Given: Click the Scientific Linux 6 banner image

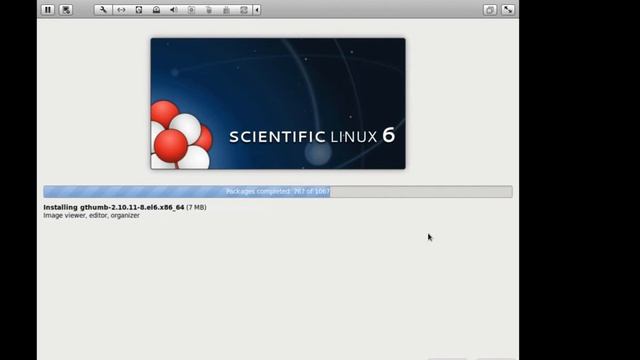Looking at the screenshot, I should [278, 103].
